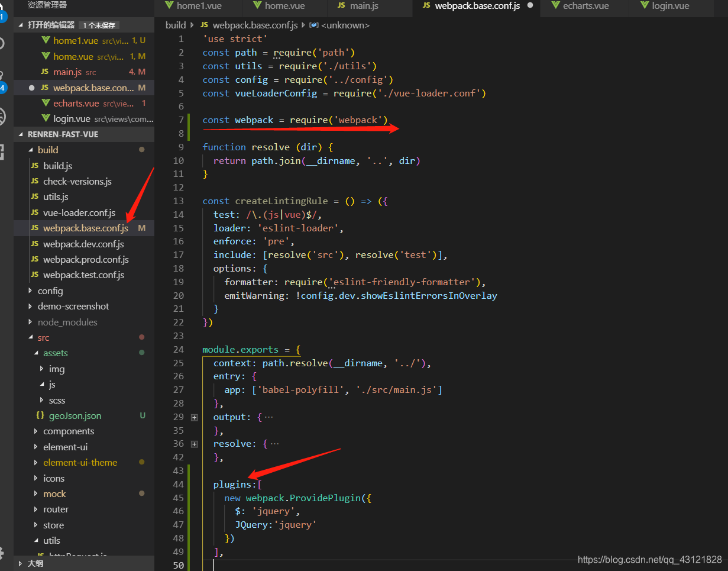Open home1.vue in open editors list
The image size is (728, 571).
click(84, 41)
